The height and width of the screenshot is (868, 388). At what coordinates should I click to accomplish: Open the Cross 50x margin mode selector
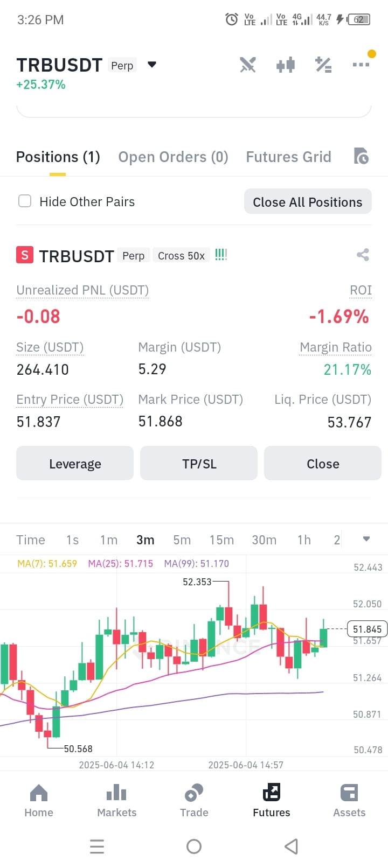(181, 256)
